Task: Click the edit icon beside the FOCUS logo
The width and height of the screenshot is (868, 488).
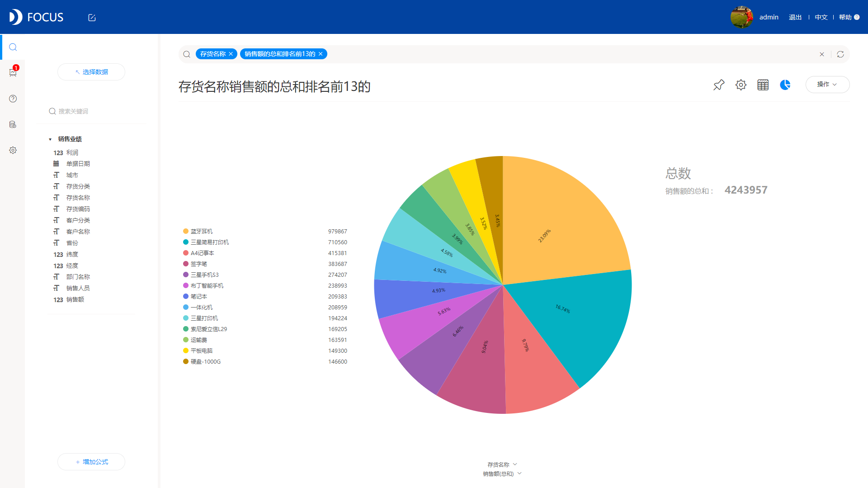Action: pyautogui.click(x=92, y=18)
